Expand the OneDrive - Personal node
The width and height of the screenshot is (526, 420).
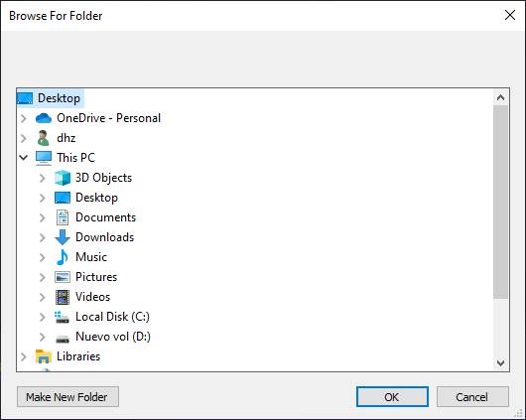click(x=24, y=118)
